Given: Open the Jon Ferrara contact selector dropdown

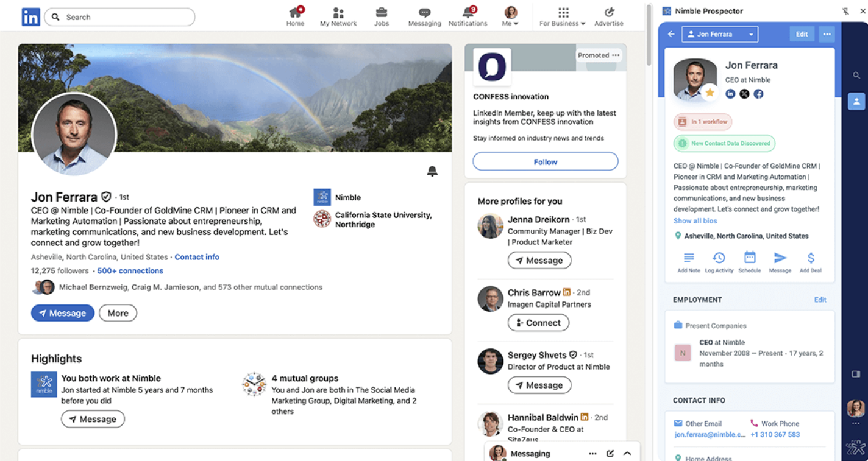Looking at the screenshot, I should pos(720,34).
